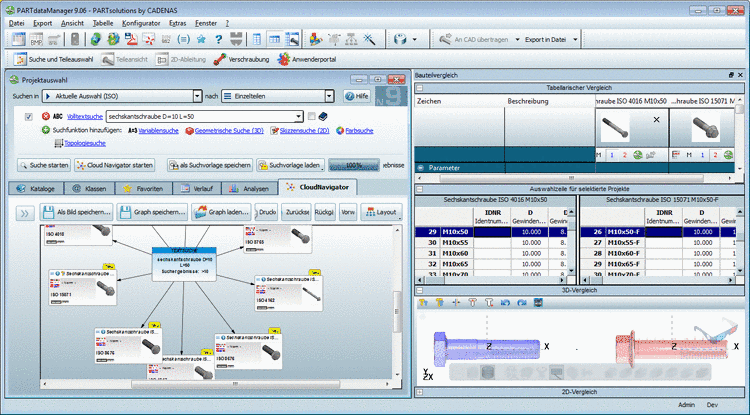Toggle small checkbox right of search text field

311,116
